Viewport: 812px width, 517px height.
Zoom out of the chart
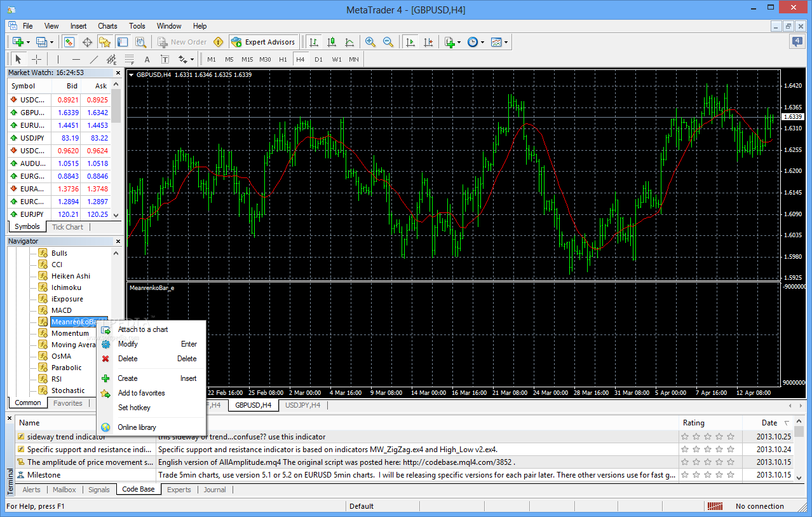pos(388,42)
